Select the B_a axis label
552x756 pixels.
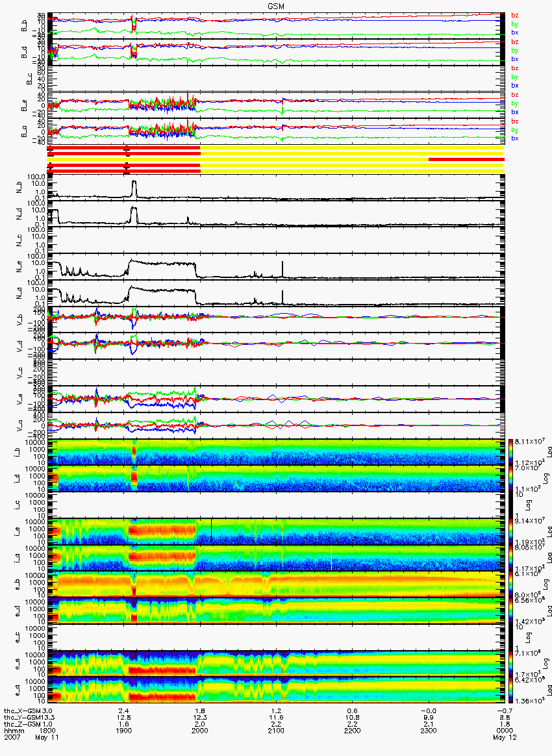click(24, 132)
